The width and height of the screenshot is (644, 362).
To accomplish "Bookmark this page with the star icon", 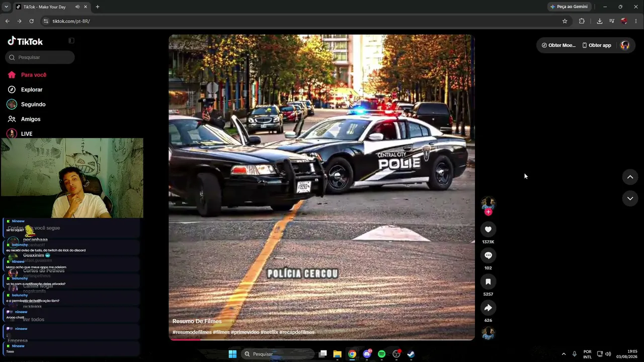I will (x=565, y=21).
